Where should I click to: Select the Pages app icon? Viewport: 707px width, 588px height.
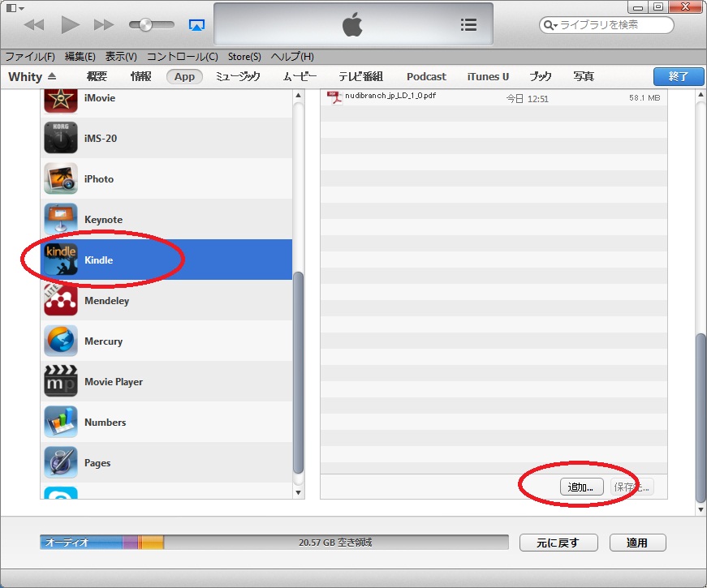tap(60, 462)
